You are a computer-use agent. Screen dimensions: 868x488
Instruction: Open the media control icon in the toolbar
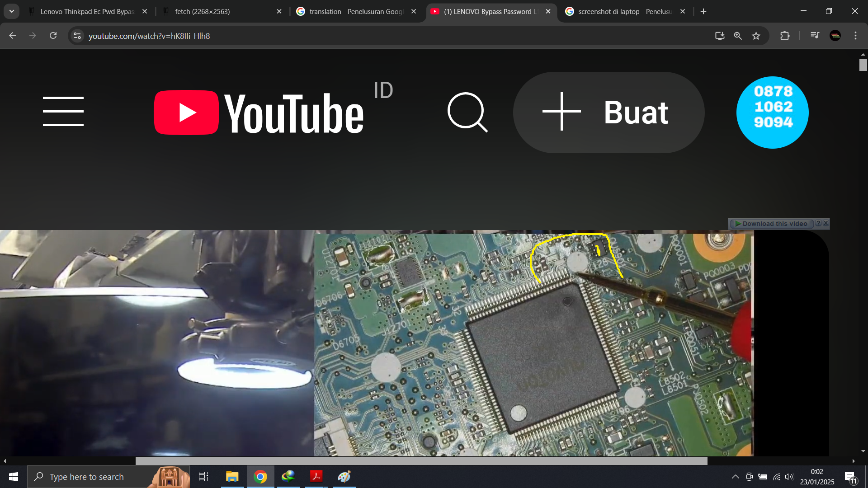coord(815,36)
